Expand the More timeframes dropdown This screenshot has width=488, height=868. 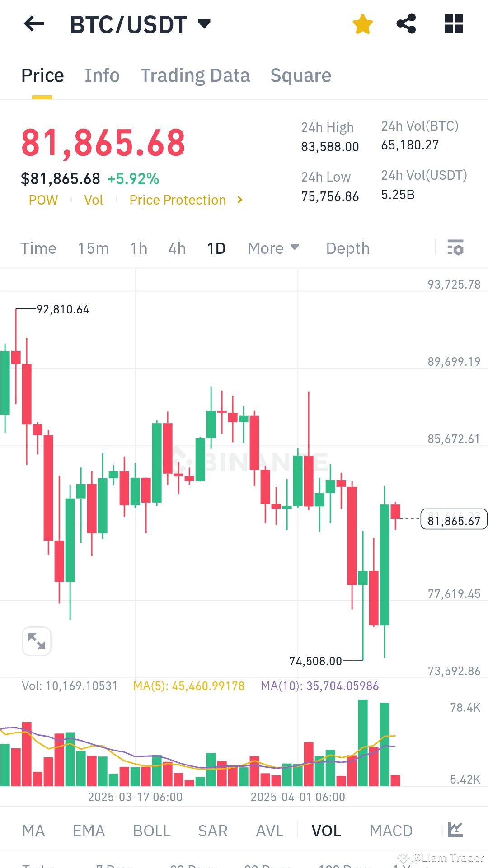click(272, 248)
